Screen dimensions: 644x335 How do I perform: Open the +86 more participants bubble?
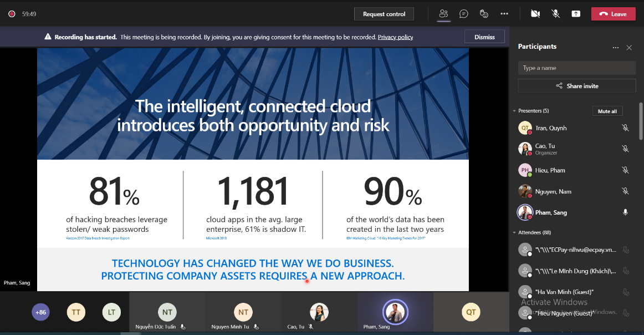click(x=40, y=312)
